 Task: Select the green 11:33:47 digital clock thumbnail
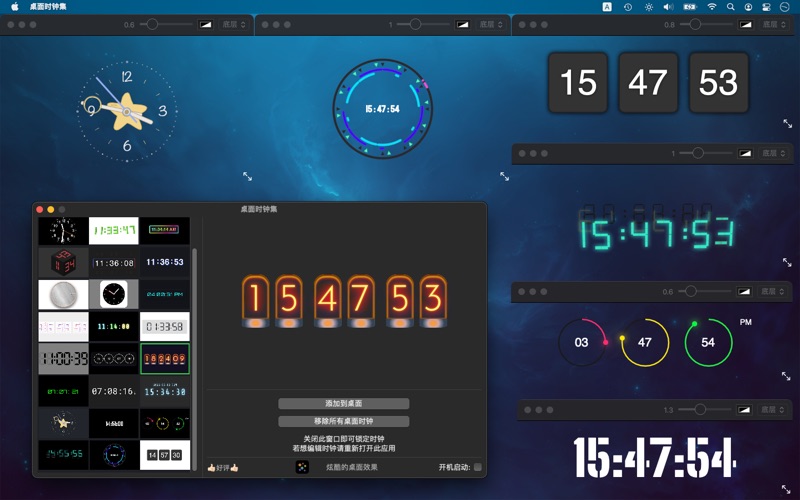click(113, 231)
